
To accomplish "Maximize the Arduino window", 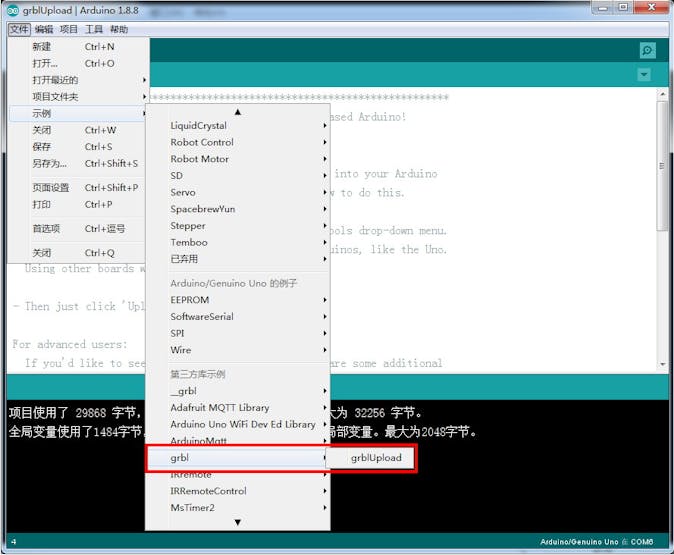I will [x=623, y=8].
